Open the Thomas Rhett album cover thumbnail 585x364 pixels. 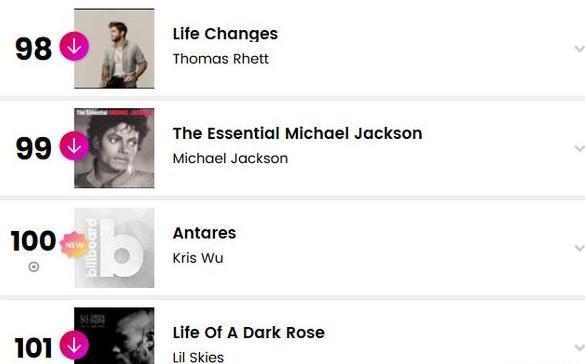[x=114, y=48]
